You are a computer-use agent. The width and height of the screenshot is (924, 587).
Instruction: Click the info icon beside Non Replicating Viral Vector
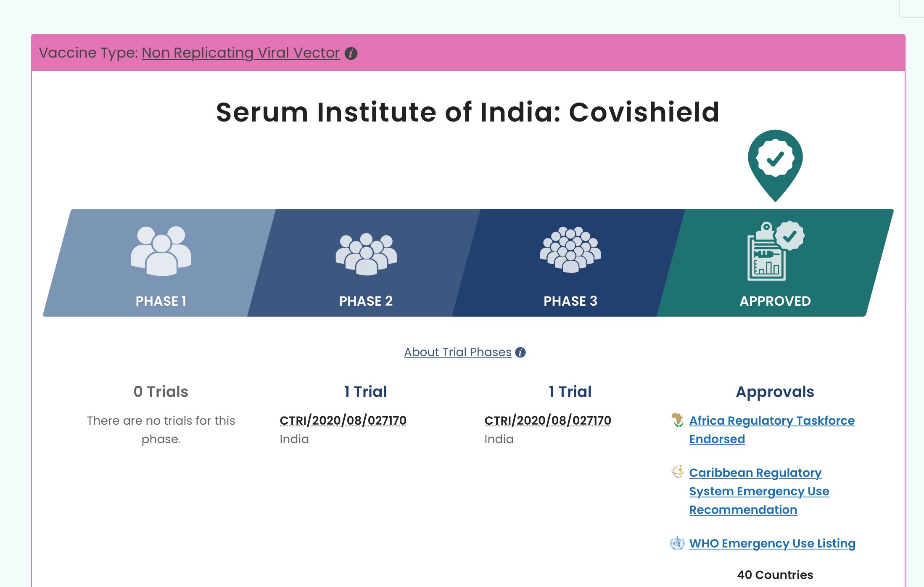351,53
